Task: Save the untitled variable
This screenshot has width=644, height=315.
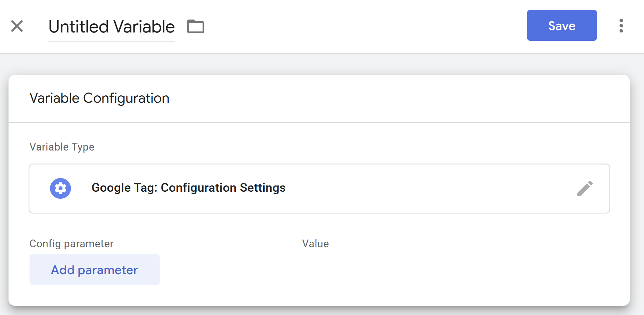Action: [x=562, y=25]
